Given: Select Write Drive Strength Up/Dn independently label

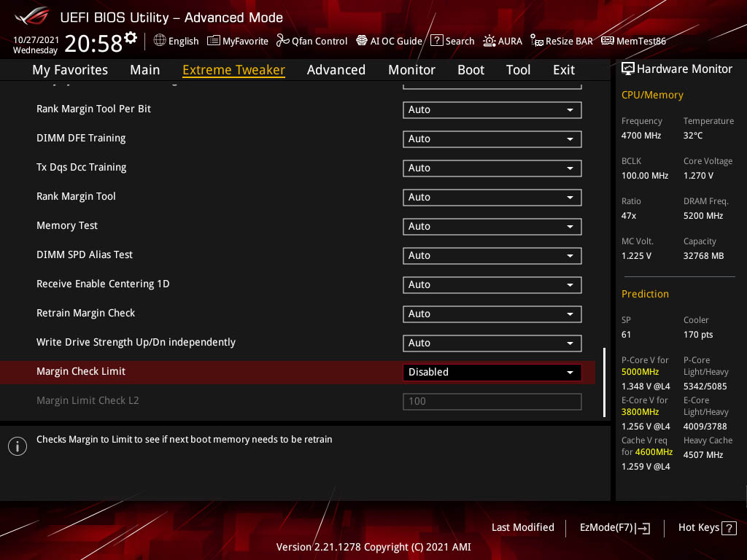Looking at the screenshot, I should (136, 343).
